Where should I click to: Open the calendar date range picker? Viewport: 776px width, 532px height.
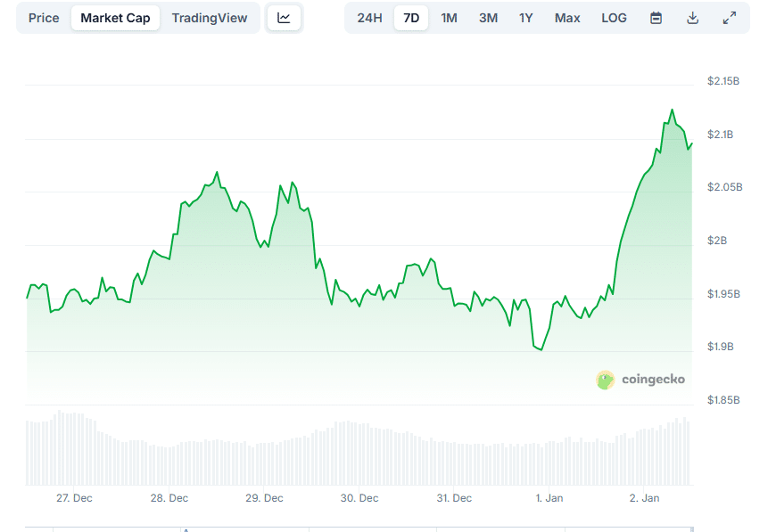pos(656,18)
